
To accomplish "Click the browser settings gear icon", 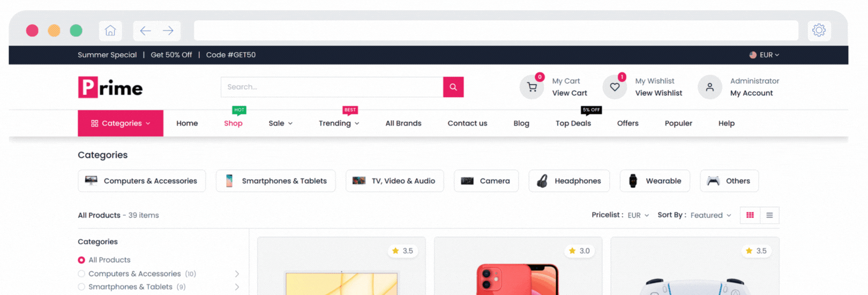I will 819,31.
